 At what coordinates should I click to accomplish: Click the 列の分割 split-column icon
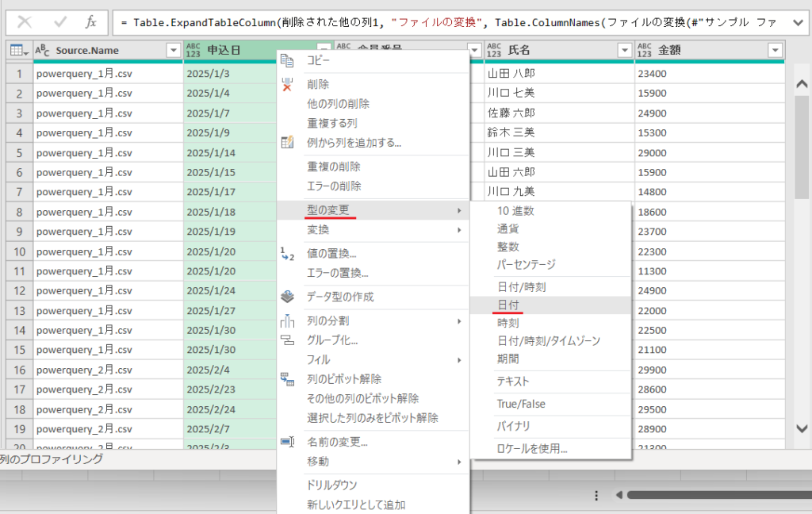click(287, 320)
